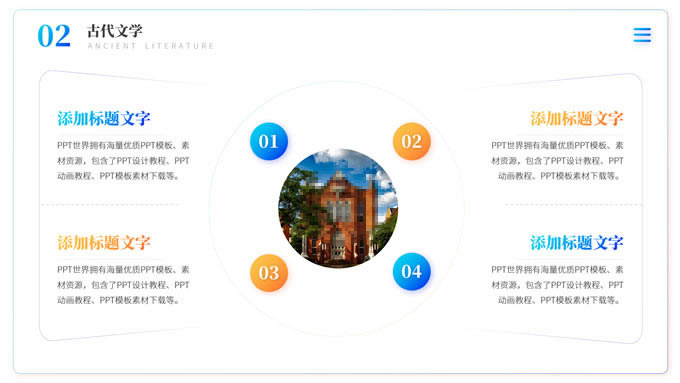Click the dashed divider in left panel
The image size is (680, 383).
point(110,204)
